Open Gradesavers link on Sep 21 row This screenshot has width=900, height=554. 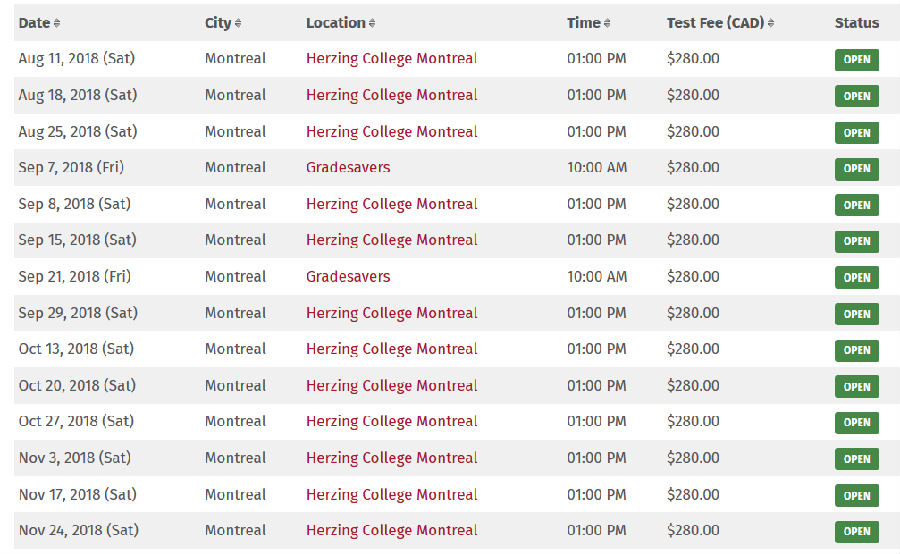pyautogui.click(x=348, y=276)
